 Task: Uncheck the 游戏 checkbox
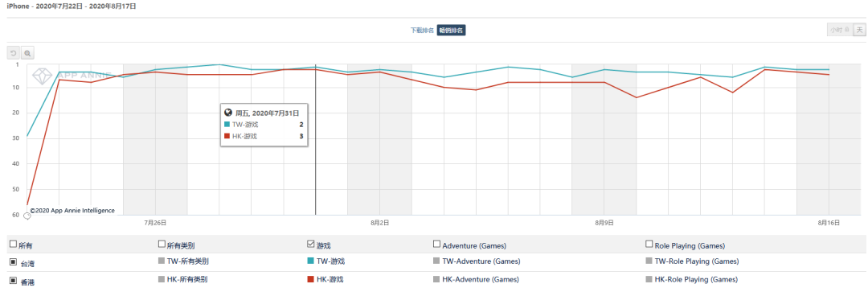[x=310, y=244]
